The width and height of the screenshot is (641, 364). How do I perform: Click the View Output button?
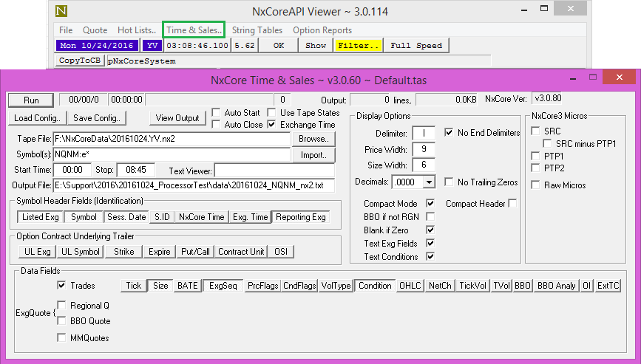click(x=177, y=118)
